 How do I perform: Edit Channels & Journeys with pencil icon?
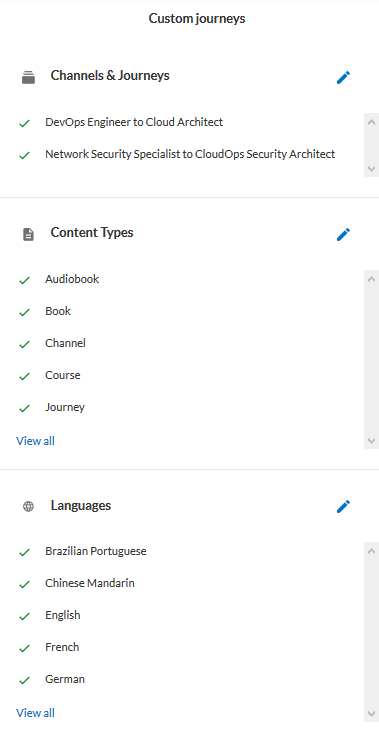(x=344, y=78)
